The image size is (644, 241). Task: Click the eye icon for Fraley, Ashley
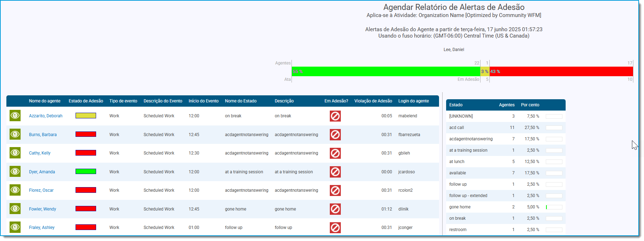tap(15, 227)
